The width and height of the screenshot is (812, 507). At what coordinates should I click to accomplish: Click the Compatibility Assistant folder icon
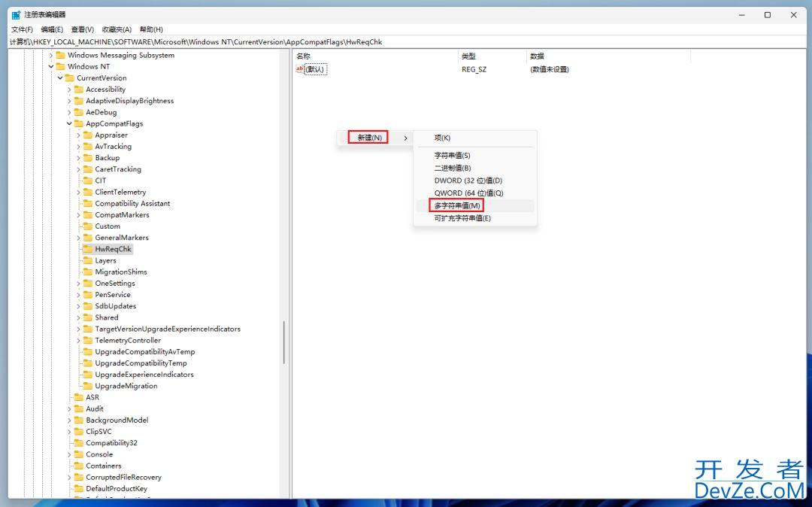(x=88, y=204)
